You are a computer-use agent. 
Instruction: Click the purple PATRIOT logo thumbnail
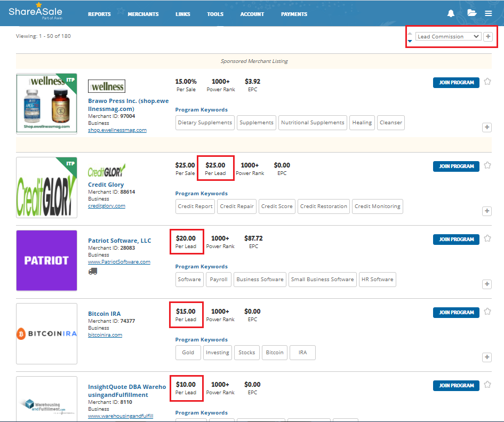click(x=46, y=260)
